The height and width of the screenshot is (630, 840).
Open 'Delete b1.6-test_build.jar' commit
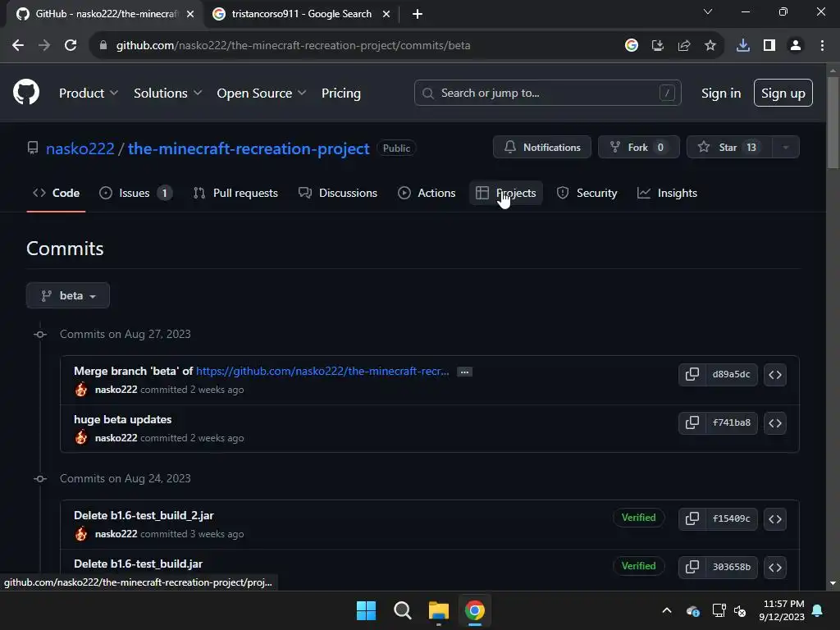click(x=138, y=564)
